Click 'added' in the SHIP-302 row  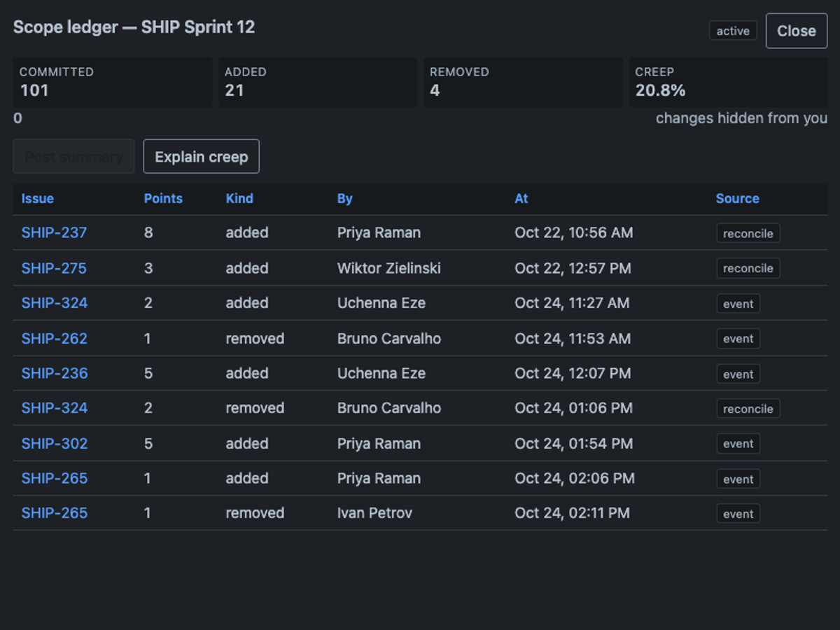click(x=247, y=444)
